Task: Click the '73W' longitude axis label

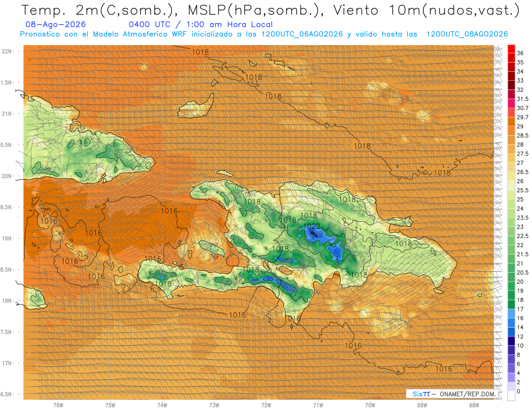Action: [214, 405]
